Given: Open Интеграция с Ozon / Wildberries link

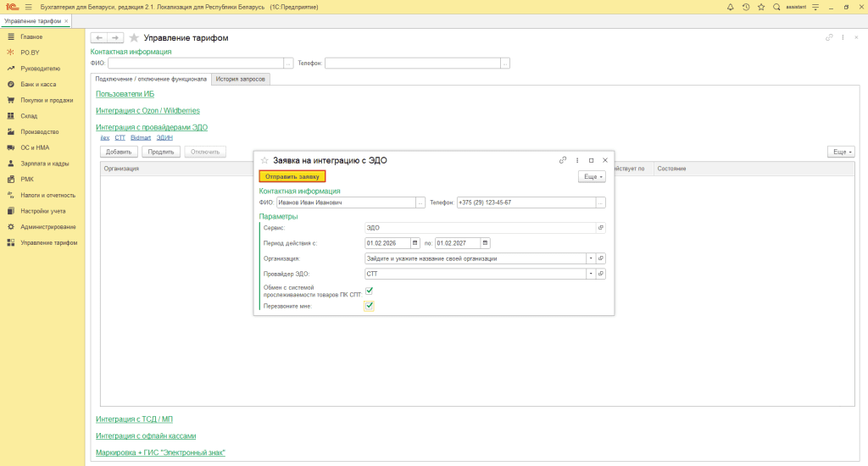Looking at the screenshot, I should pos(148,110).
